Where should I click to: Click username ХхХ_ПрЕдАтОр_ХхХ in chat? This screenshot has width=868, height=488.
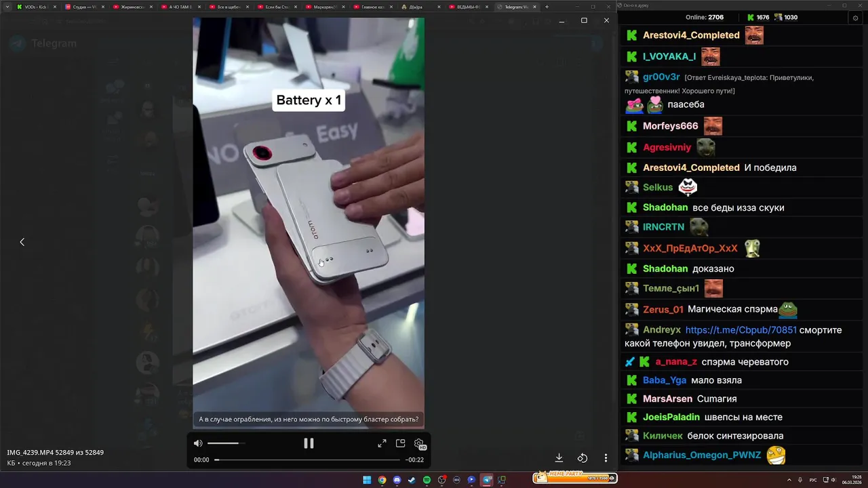(690, 249)
